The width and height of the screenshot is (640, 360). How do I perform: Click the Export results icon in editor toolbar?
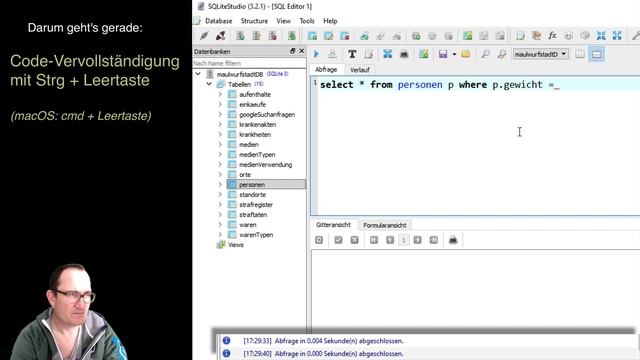(388, 54)
